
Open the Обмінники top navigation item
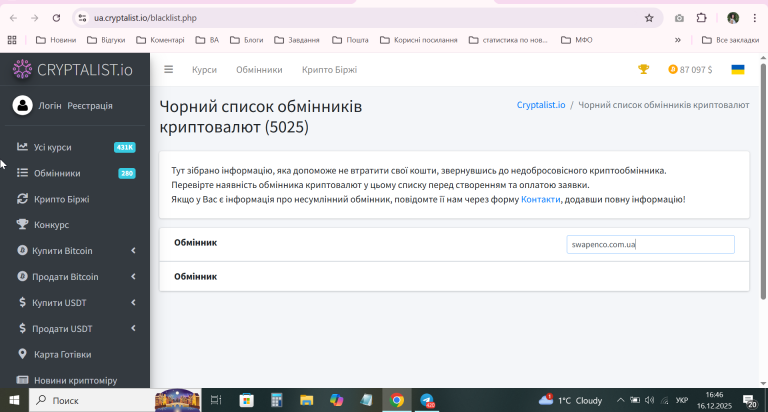coord(259,70)
